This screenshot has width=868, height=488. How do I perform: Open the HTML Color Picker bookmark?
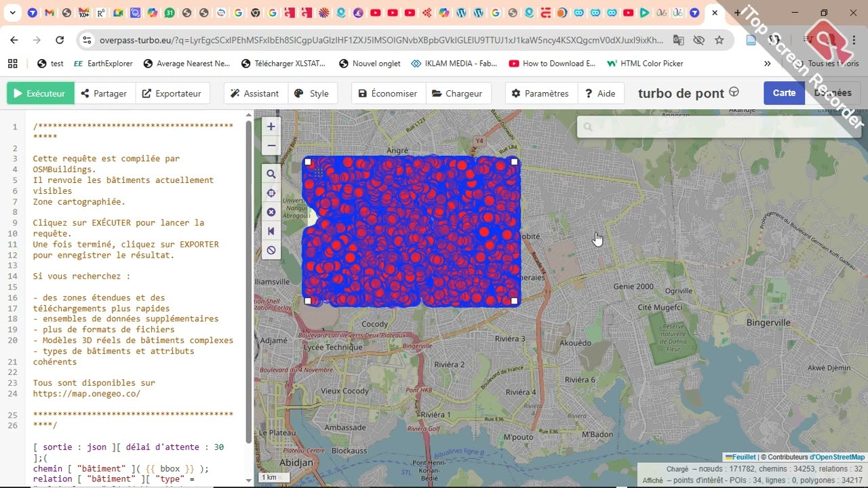click(x=645, y=63)
